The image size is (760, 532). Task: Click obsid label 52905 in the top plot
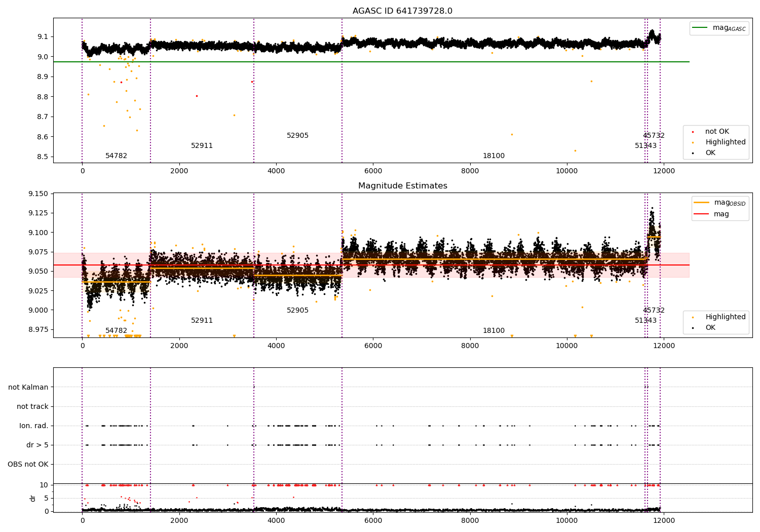point(297,136)
